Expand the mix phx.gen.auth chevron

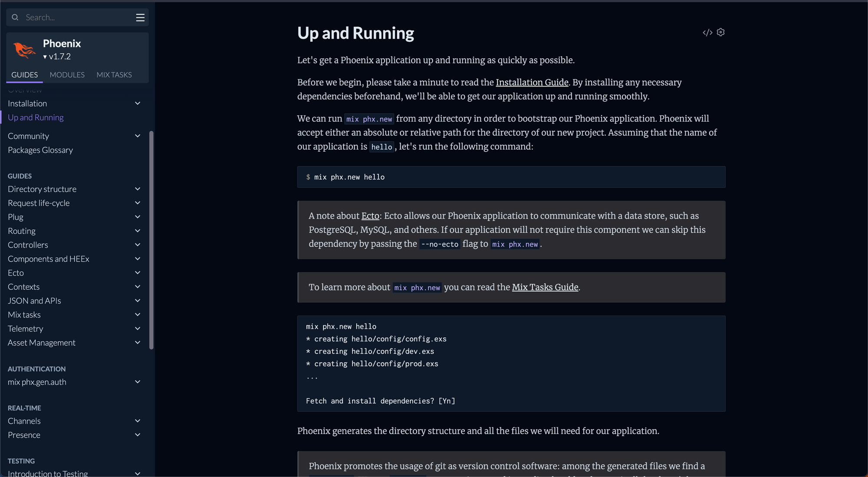[138, 382]
